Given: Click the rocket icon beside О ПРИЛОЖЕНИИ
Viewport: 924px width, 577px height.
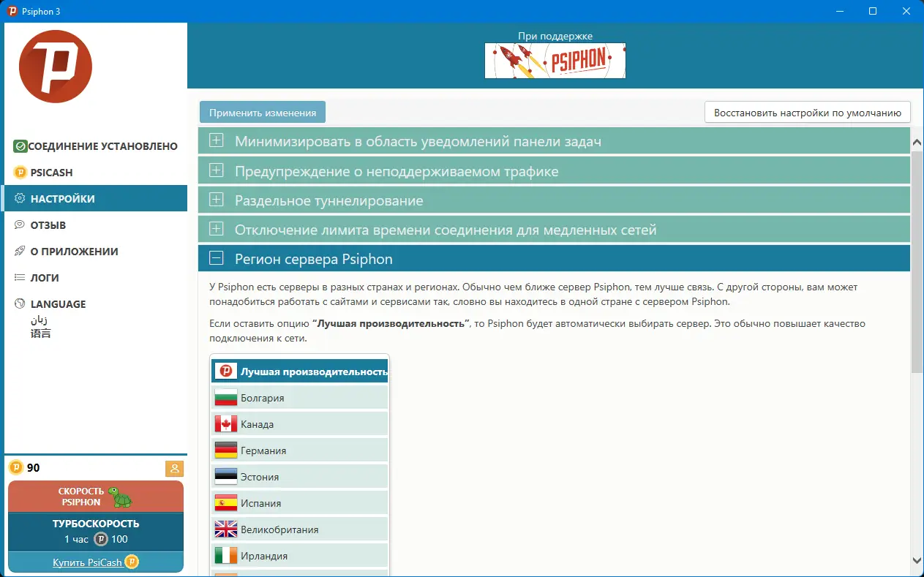Looking at the screenshot, I should [x=20, y=252].
